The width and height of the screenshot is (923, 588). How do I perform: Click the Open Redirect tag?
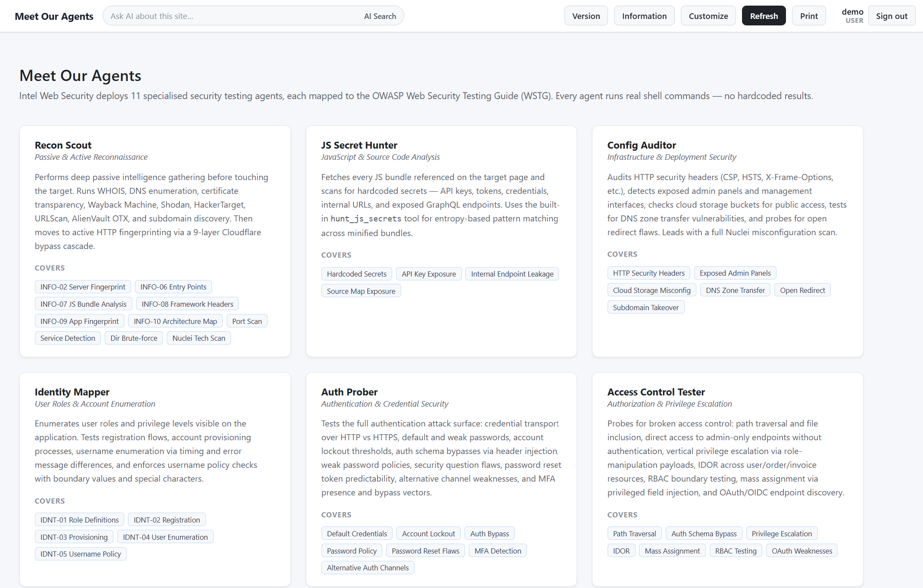[x=802, y=290]
